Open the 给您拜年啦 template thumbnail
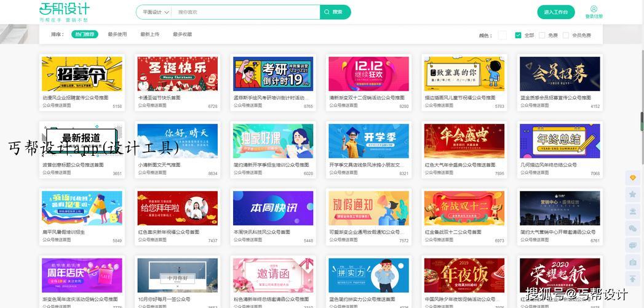This screenshot has width=644, height=308. coord(177,208)
